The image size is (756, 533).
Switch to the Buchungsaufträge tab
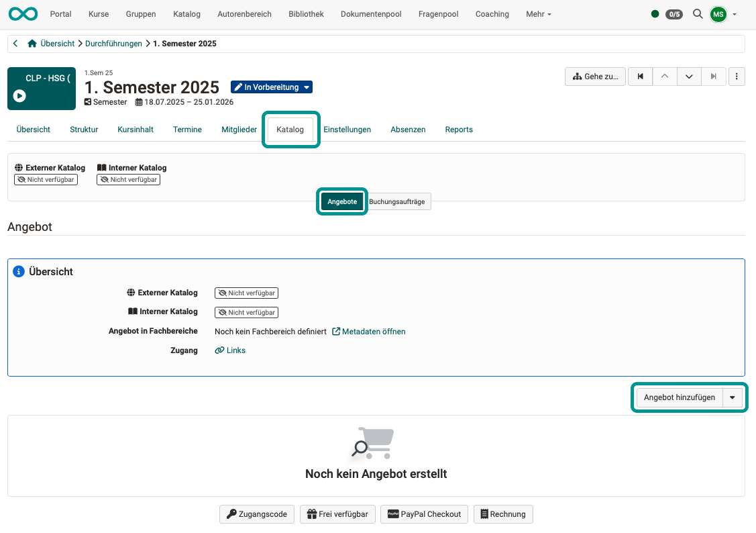398,201
